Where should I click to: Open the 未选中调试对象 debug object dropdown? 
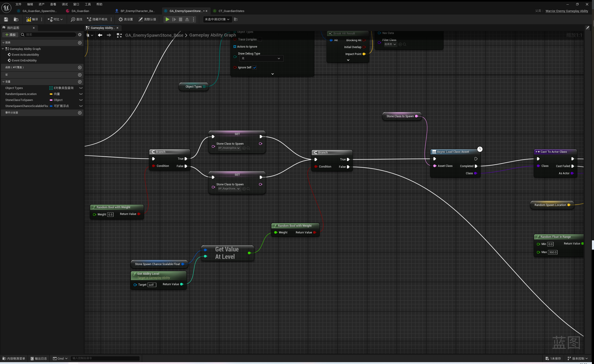point(217,19)
